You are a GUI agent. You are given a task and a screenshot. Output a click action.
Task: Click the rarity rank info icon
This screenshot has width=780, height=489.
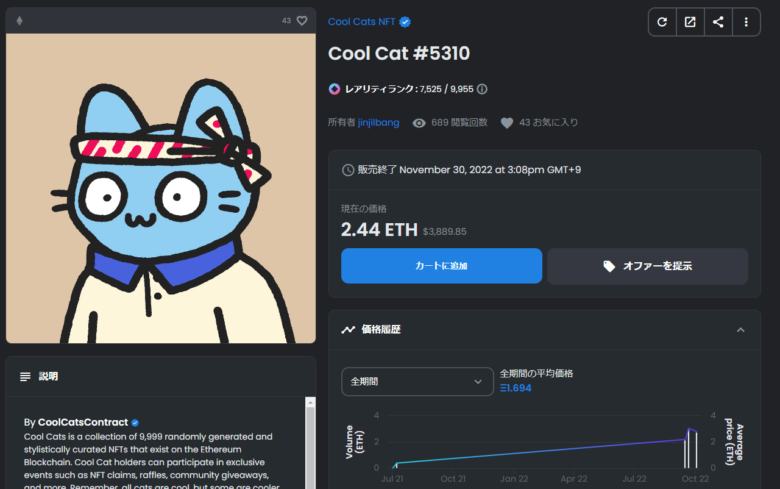482,89
